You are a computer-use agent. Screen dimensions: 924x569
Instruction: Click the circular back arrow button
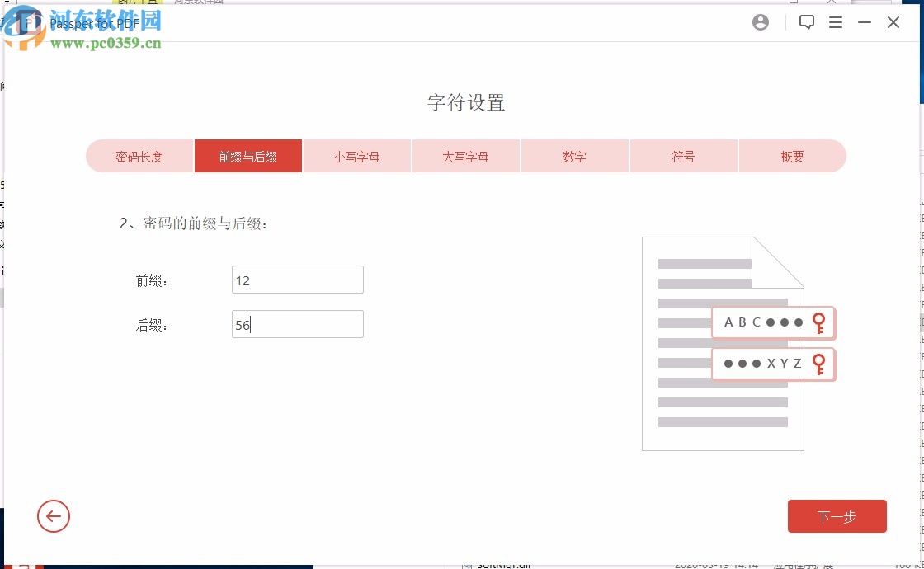point(54,516)
